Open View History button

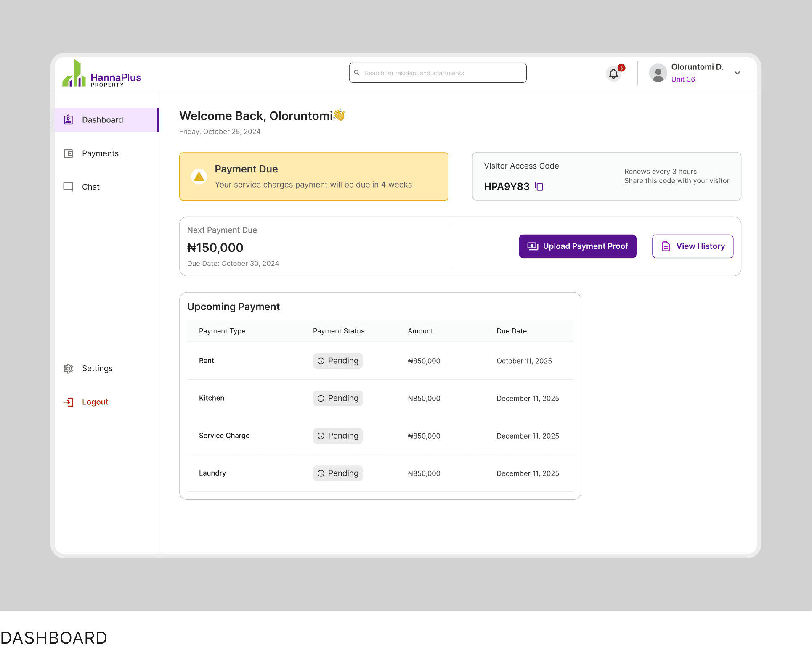692,246
